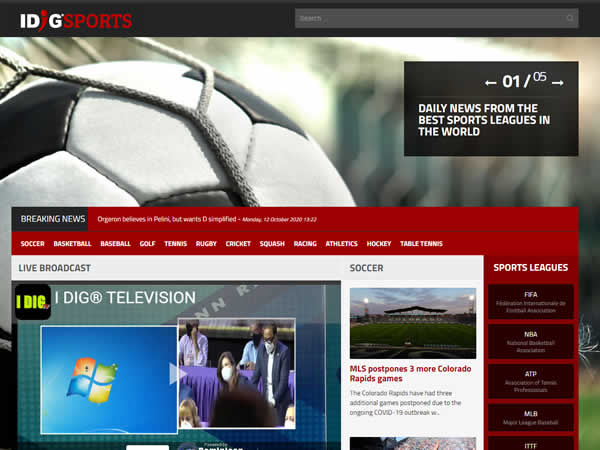The width and height of the screenshot is (600, 450).
Task: Open the Soccer menu item
Action: click(x=33, y=244)
